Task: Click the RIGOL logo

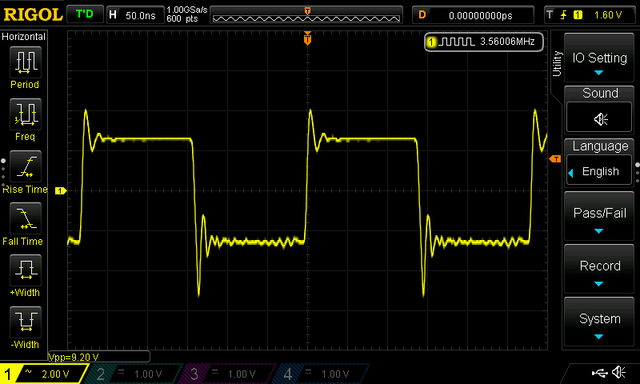Action: [33, 15]
